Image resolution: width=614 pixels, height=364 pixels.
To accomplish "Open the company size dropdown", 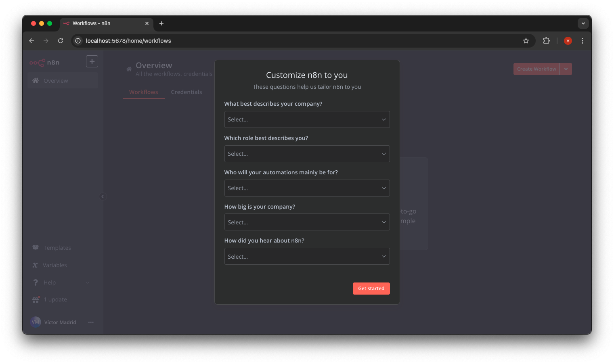I will point(307,222).
